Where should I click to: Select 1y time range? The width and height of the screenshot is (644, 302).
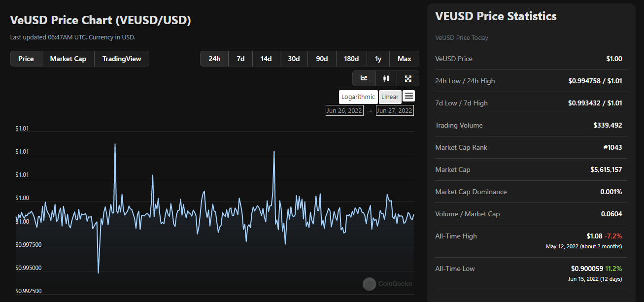(378, 59)
